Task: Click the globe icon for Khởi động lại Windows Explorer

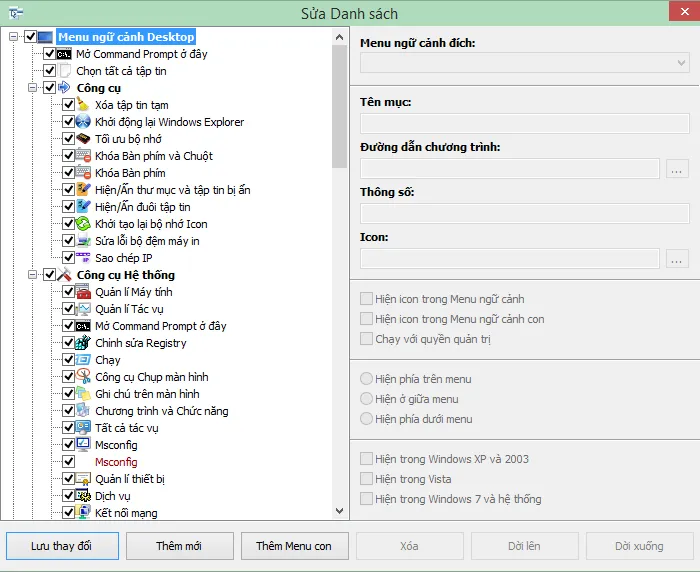Action: click(x=83, y=121)
